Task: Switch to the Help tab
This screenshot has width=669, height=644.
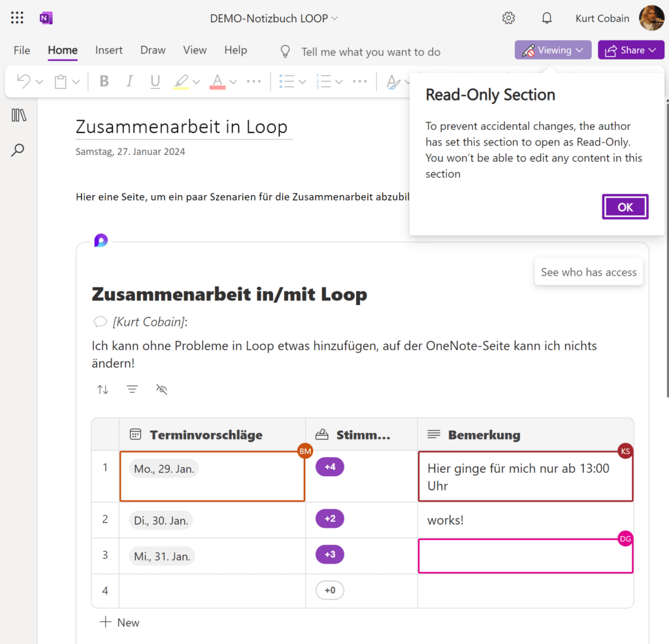Action: [x=235, y=50]
